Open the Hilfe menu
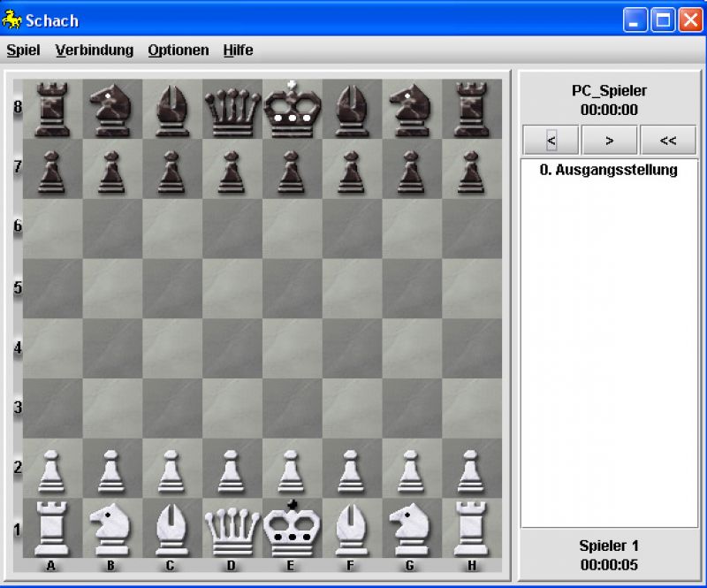Screen dimensions: 707x588 (238, 50)
